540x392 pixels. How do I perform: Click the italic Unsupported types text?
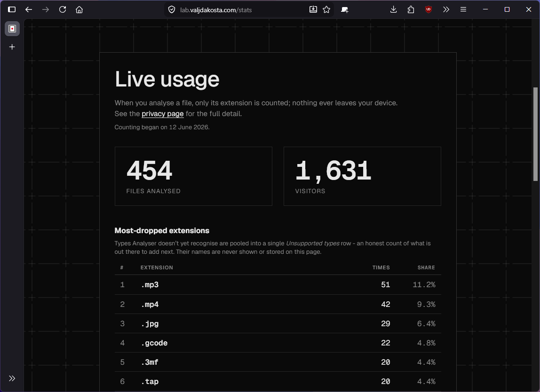pos(313,243)
